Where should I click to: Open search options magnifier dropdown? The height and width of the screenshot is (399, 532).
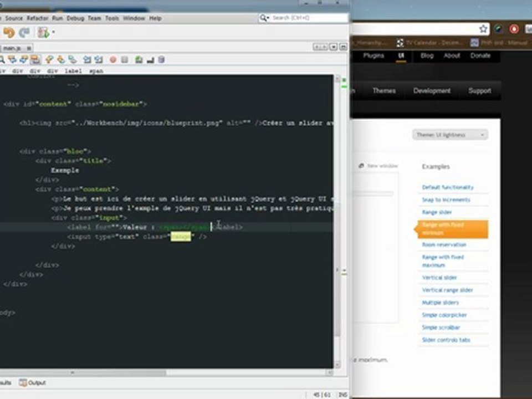coord(264,18)
